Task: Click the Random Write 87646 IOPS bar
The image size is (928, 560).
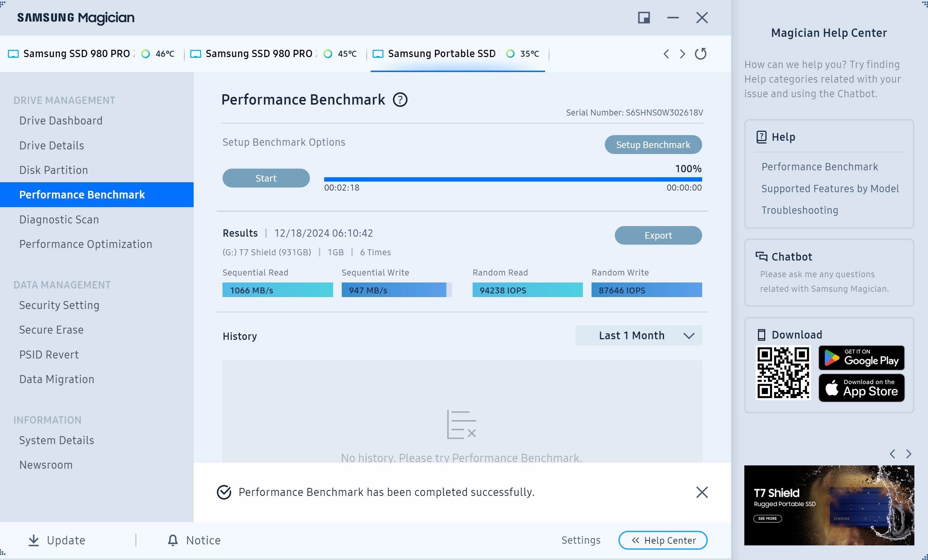Action: point(647,290)
